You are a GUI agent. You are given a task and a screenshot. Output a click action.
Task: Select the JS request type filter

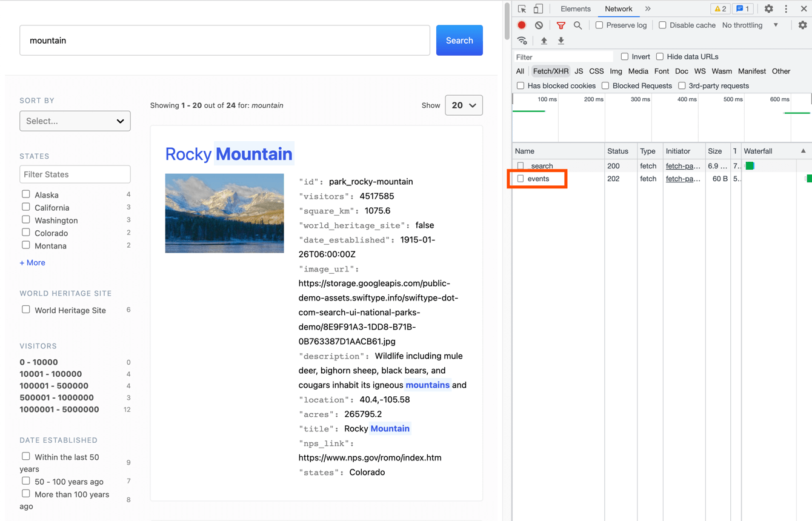(579, 71)
